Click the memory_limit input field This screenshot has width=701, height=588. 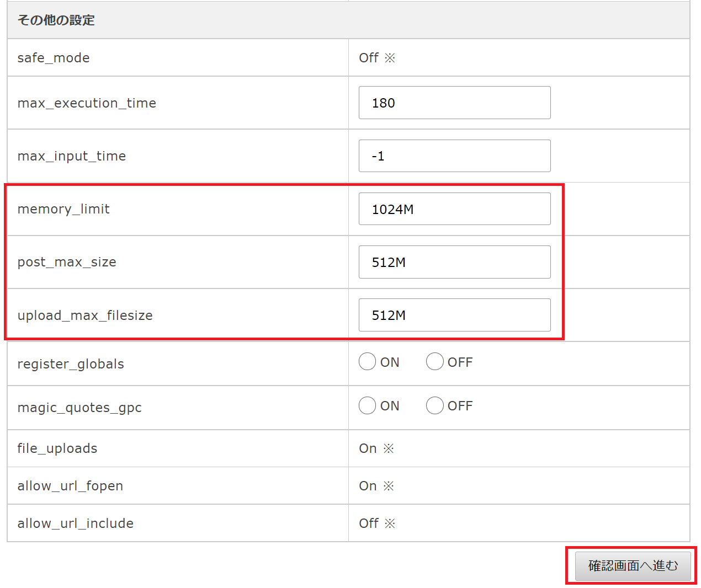(454, 209)
